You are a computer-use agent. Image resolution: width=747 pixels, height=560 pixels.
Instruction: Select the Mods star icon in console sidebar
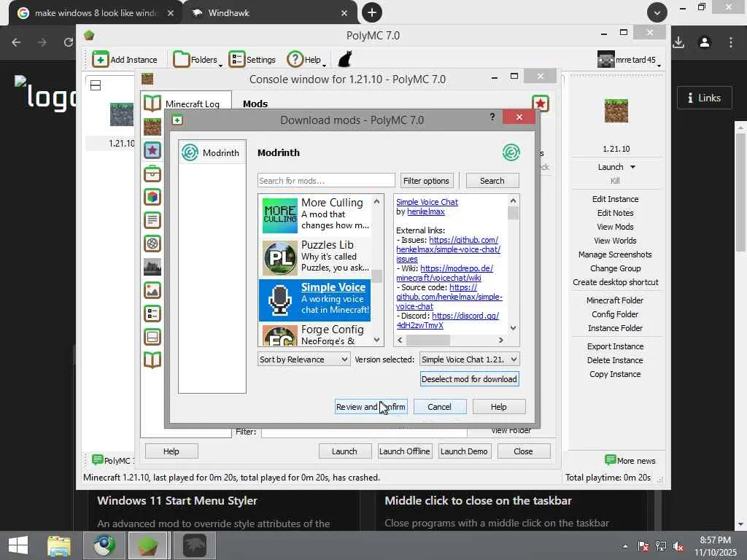[x=152, y=150]
